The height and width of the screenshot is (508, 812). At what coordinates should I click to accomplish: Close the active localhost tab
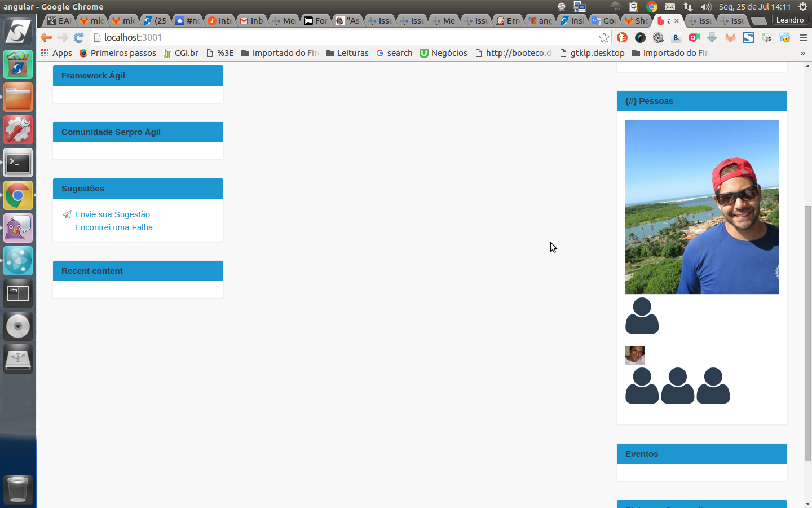pyautogui.click(x=677, y=21)
